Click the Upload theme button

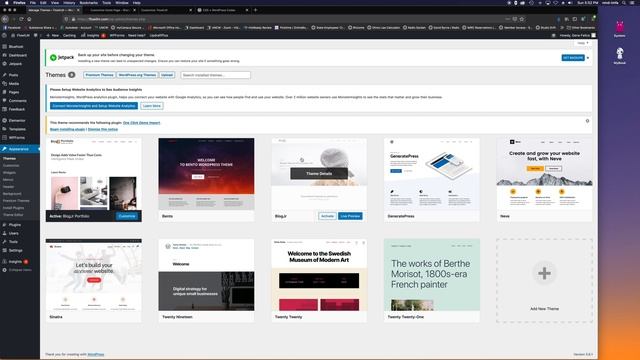167,75
